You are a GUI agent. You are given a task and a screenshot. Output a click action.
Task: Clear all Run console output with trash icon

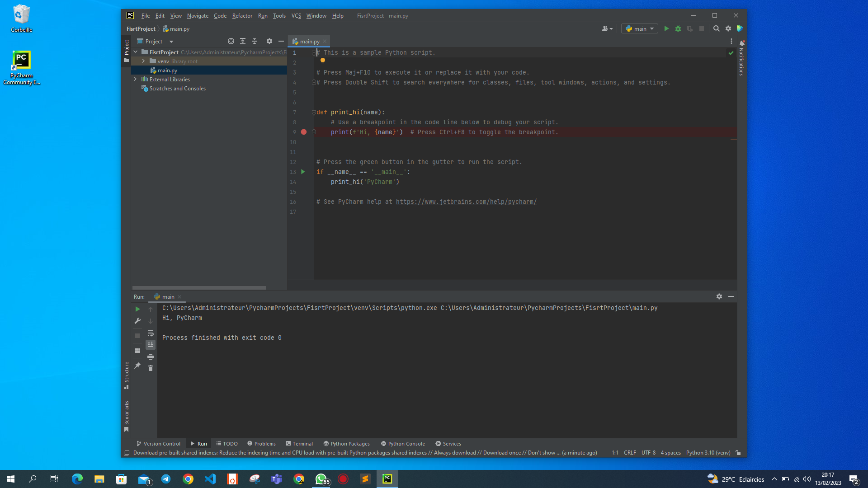pos(151,368)
